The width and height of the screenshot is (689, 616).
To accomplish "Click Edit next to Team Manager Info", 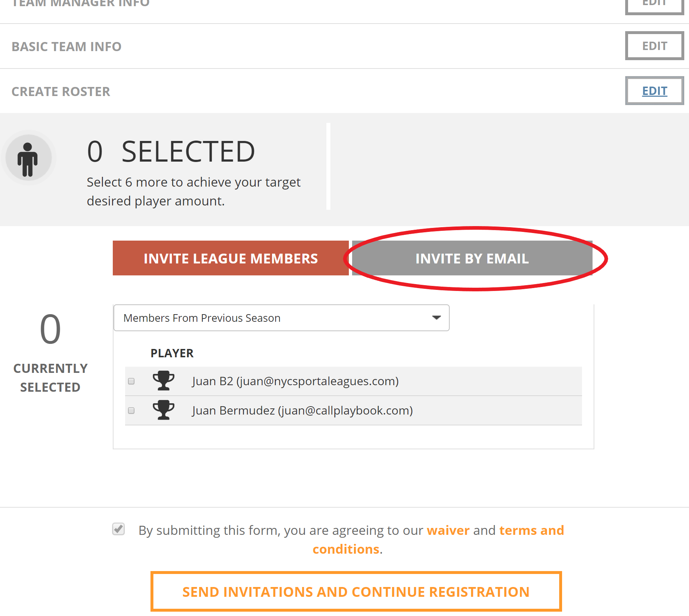I will click(x=654, y=3).
